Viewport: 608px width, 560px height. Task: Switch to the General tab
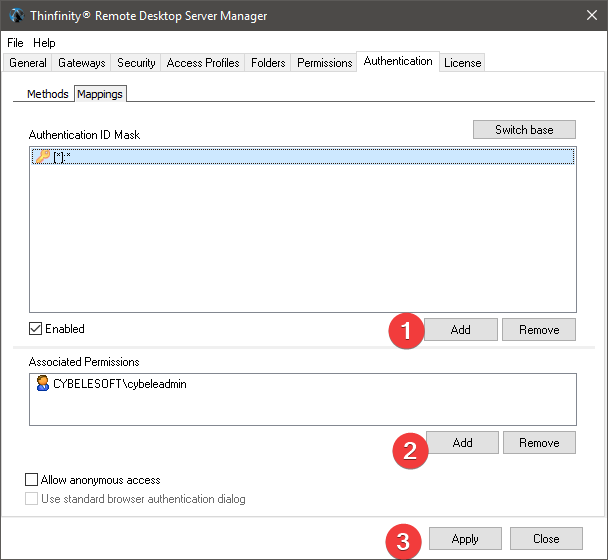pyautogui.click(x=28, y=63)
